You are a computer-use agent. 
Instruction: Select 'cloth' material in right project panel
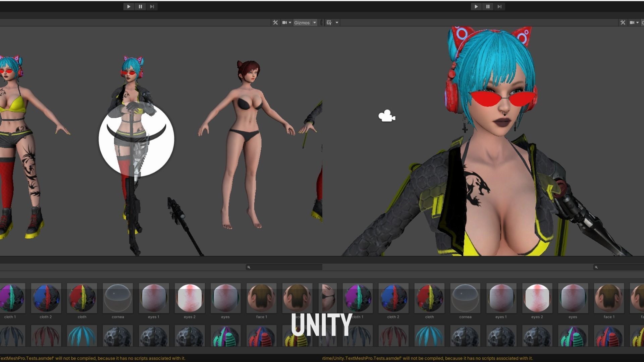(429, 298)
